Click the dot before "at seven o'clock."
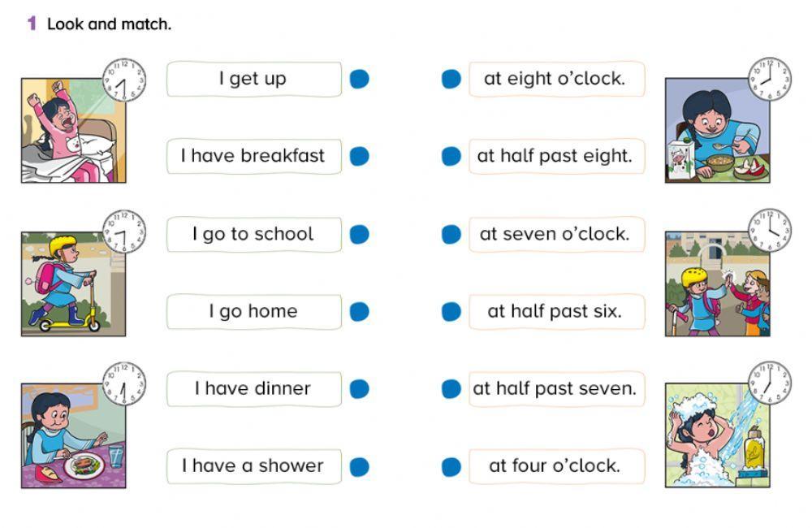 [x=451, y=234]
